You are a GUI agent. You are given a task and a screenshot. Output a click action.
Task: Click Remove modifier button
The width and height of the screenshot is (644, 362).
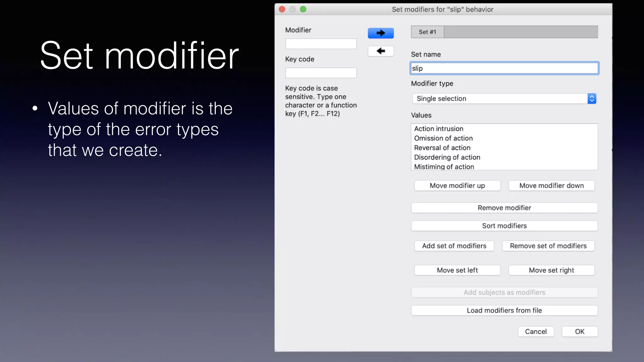[x=504, y=208]
